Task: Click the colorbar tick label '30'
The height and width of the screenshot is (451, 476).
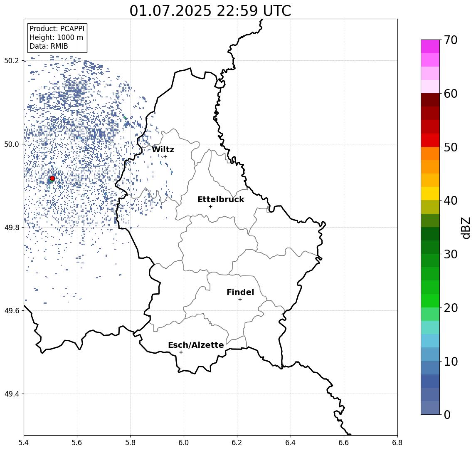Action: pyautogui.click(x=450, y=254)
